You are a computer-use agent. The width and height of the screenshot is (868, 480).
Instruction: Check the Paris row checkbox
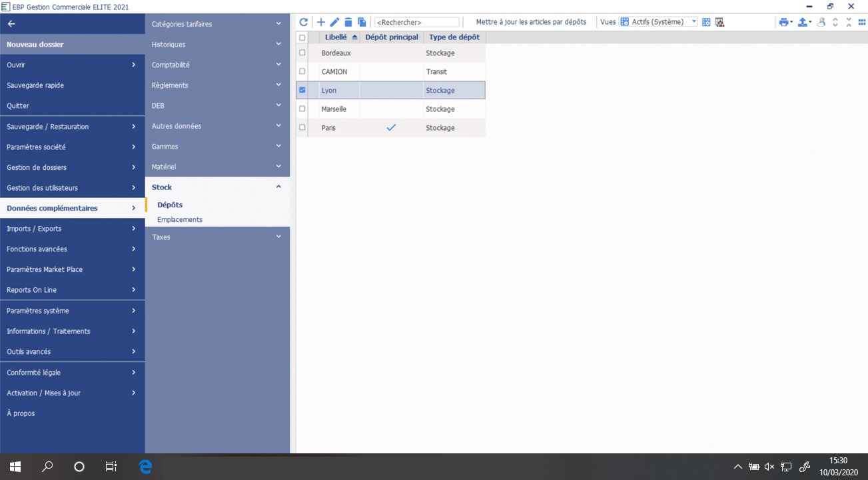302,127
